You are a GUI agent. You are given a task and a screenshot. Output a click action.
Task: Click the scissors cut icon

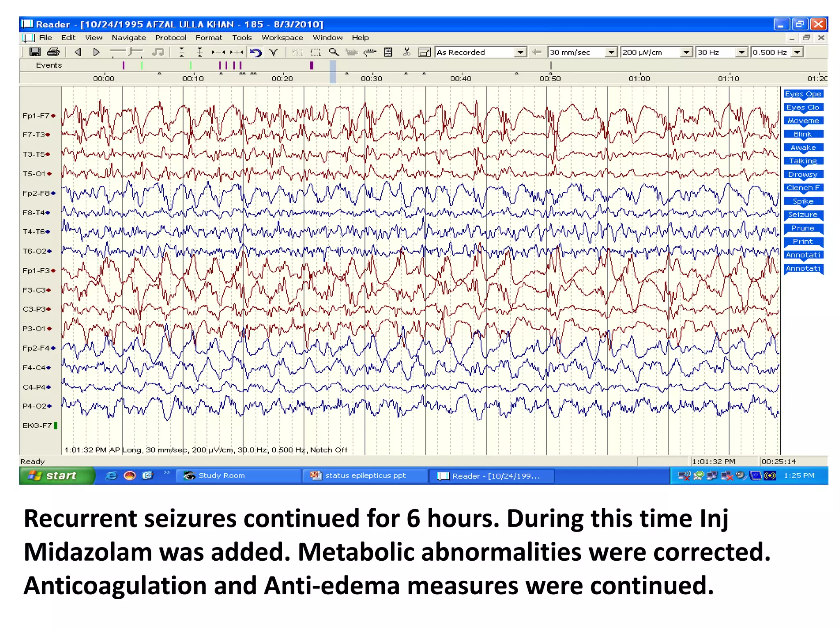(406, 52)
